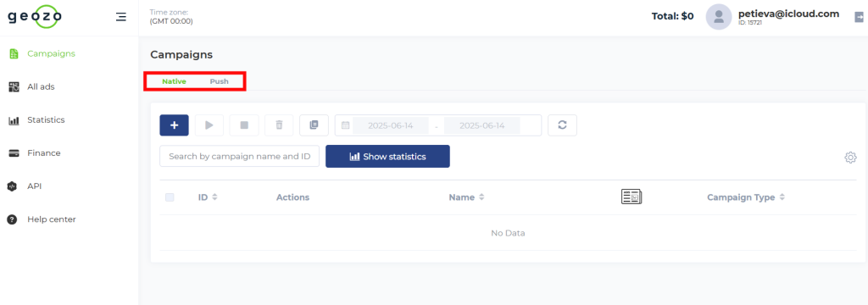Open the Finance section
The height and width of the screenshot is (305, 868).
click(x=44, y=152)
